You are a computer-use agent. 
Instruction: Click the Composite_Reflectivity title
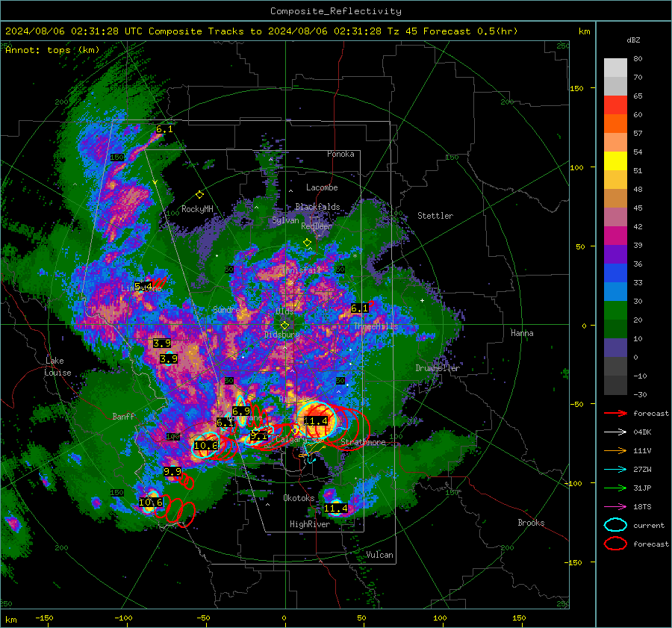(335, 11)
